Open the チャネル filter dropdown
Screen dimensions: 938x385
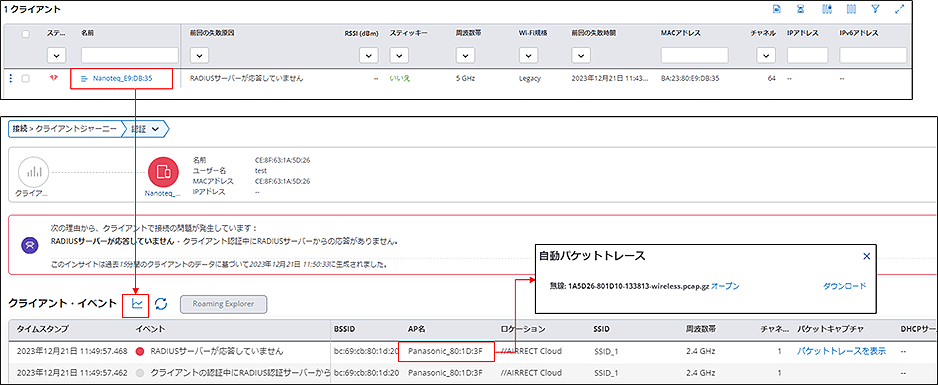[766, 56]
